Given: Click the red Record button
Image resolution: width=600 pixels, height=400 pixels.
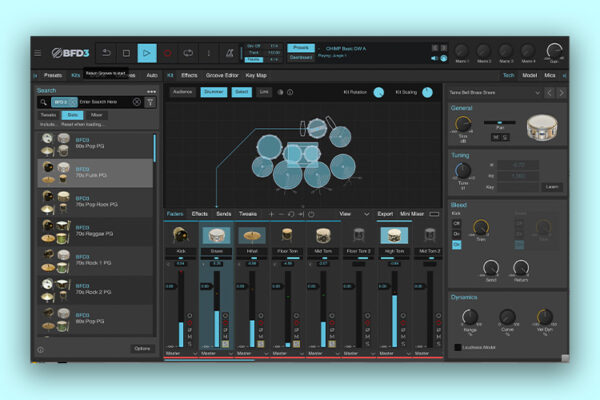Looking at the screenshot, I should 168,53.
